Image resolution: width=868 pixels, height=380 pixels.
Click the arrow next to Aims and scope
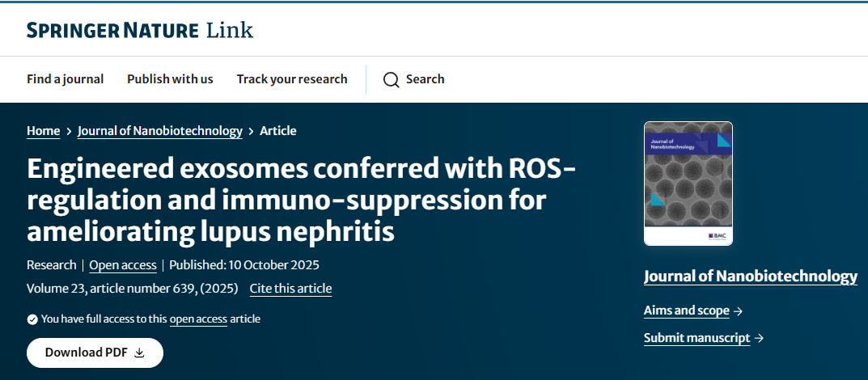tap(738, 311)
